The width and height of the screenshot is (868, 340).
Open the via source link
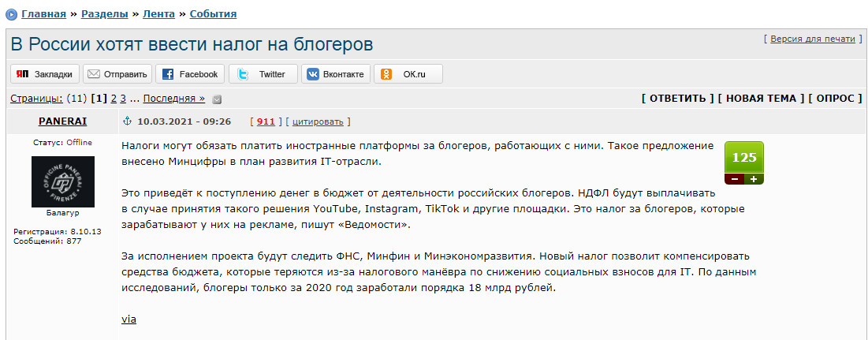[129, 319]
